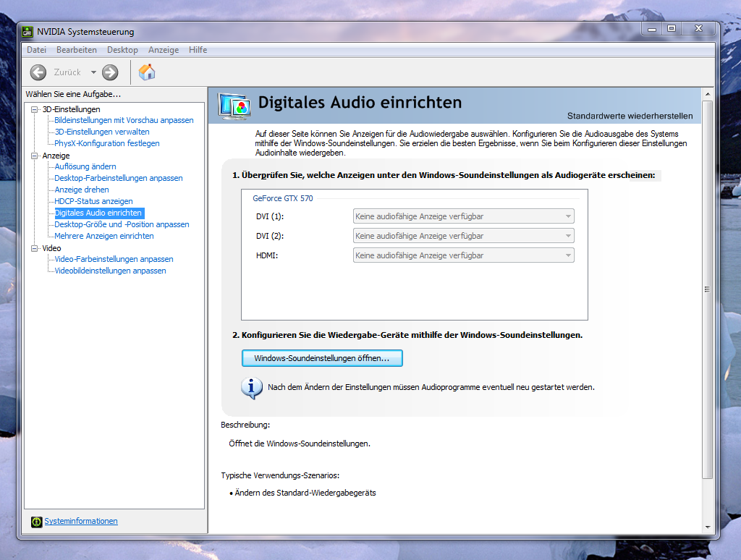Viewport: 741px width, 560px height.
Task: Click the Anzeige category label in tree
Action: [56, 156]
